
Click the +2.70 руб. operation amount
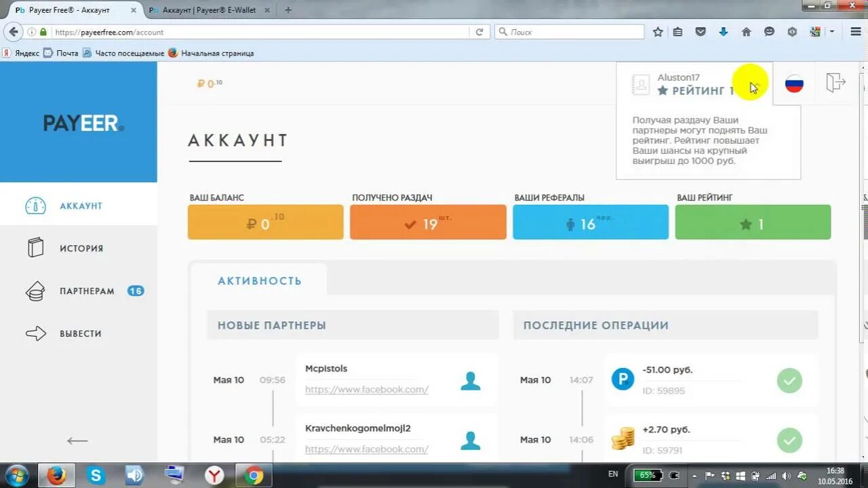tap(666, 430)
